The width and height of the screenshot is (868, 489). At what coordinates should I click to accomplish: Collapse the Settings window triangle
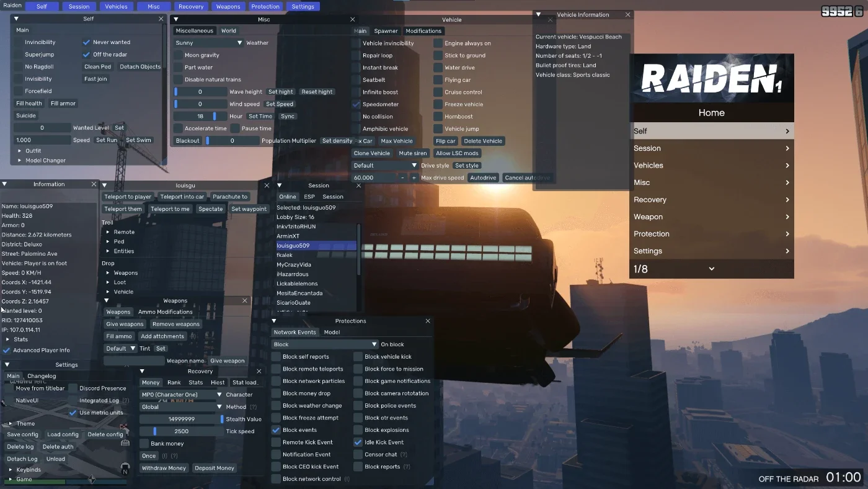click(x=7, y=365)
